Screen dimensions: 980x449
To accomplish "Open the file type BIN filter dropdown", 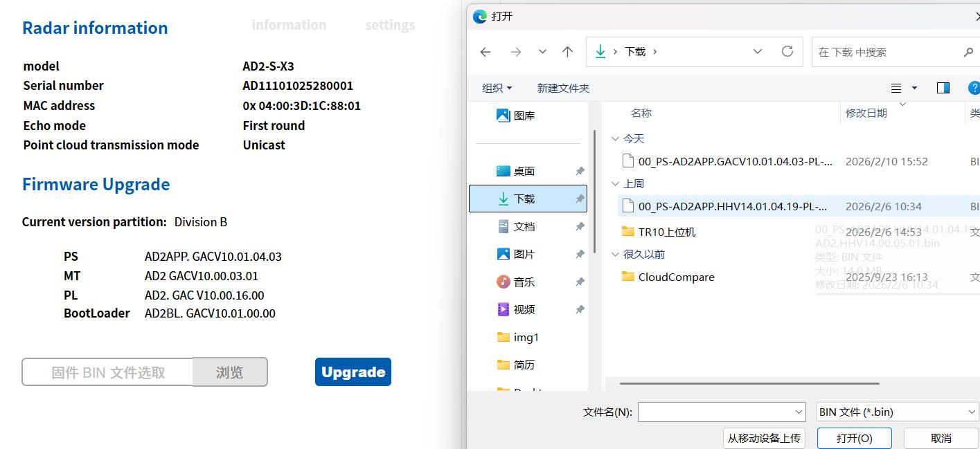I will (898, 412).
